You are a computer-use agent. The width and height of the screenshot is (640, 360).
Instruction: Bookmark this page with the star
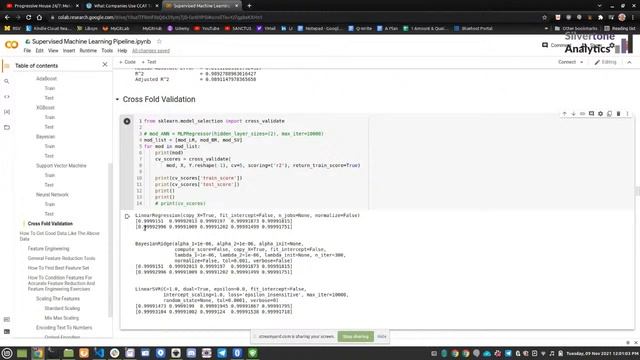[x=544, y=17]
